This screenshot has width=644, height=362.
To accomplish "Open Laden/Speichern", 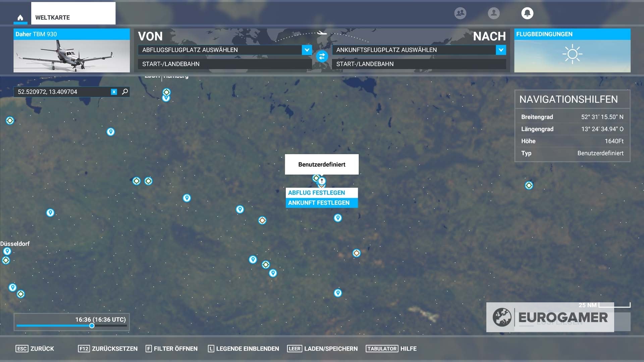I will pos(323,349).
